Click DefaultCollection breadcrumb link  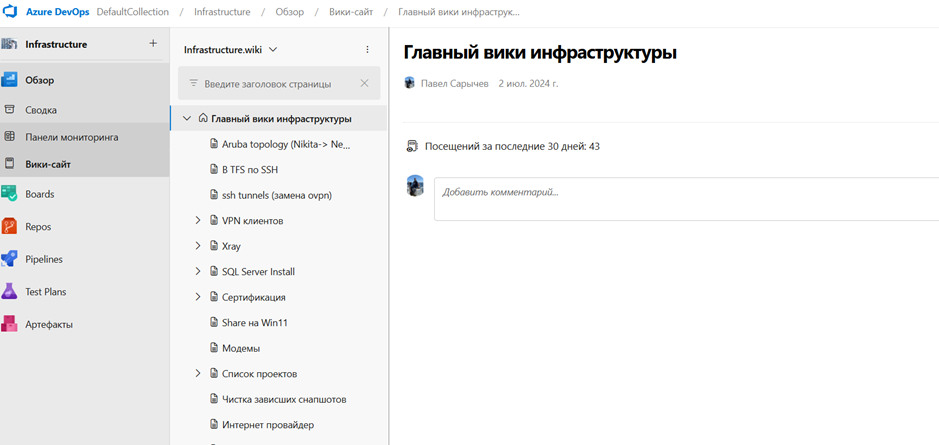click(x=133, y=12)
